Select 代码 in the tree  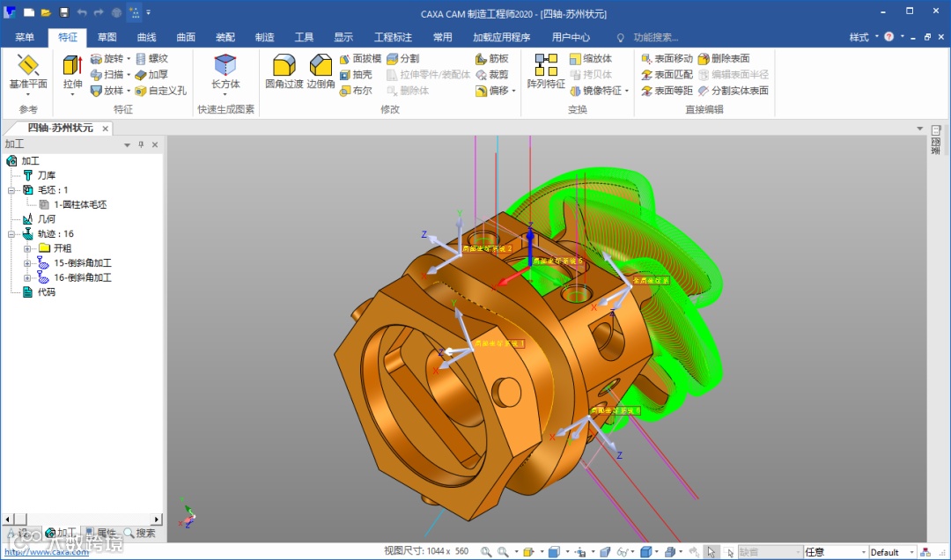46,291
